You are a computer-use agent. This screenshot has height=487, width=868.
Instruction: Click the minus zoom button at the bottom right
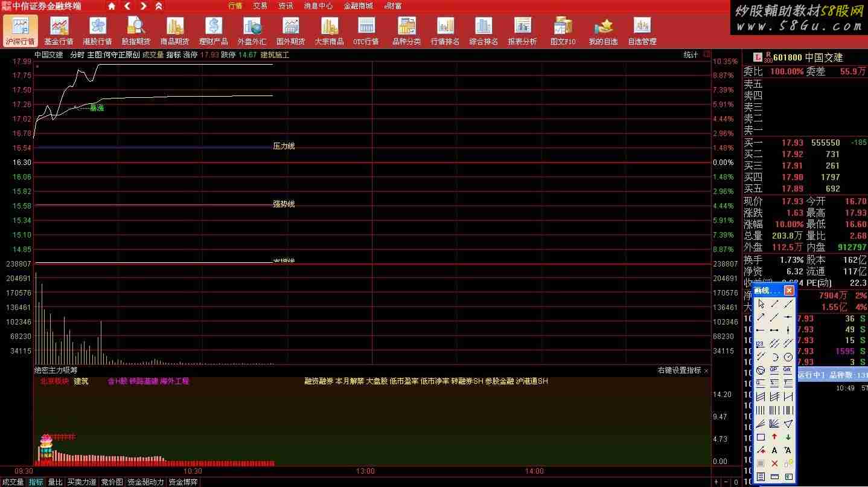tap(726, 482)
